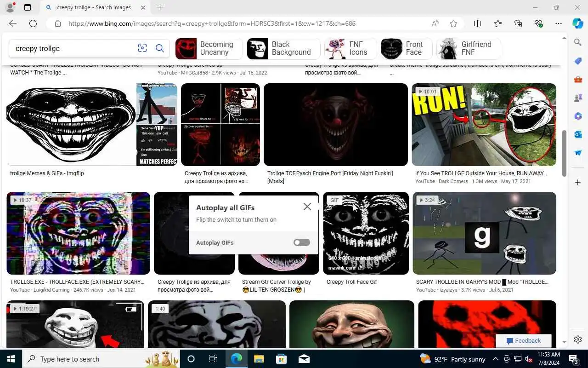Image resolution: width=588 pixels, height=368 pixels.
Task: Click the Windows taskbar search box
Action: pos(101,359)
